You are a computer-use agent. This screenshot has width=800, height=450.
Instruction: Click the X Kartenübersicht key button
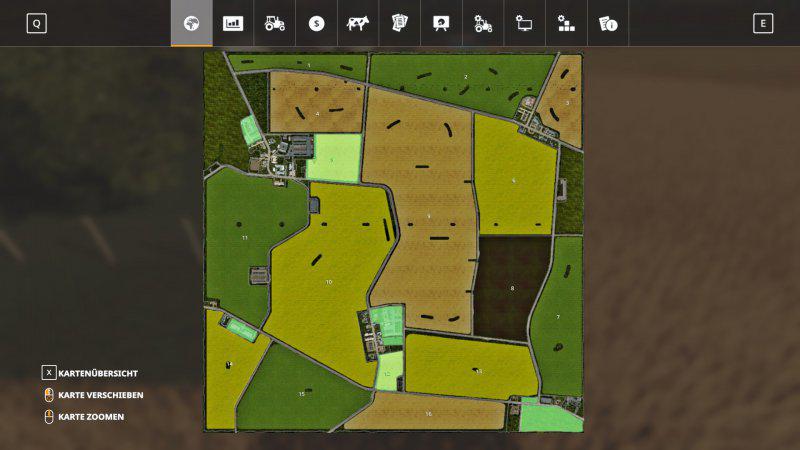click(x=48, y=373)
